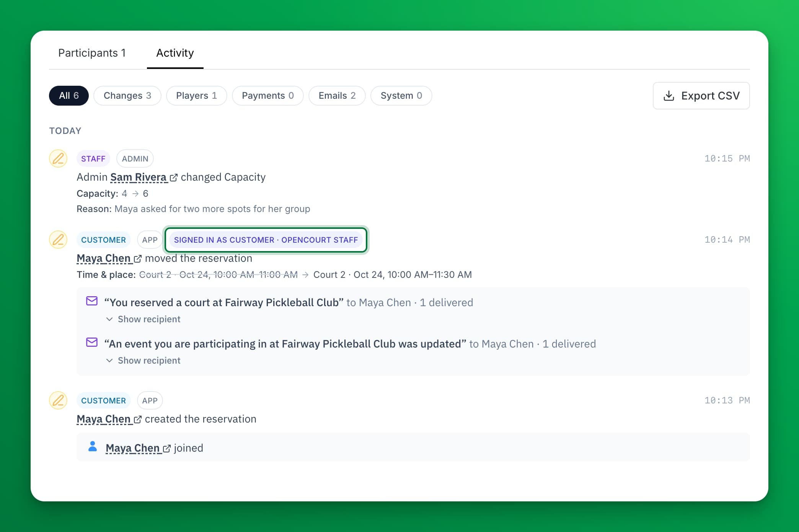Expand Show recipient under 'You reserved a court'
The height and width of the screenshot is (532, 799).
coord(143,319)
